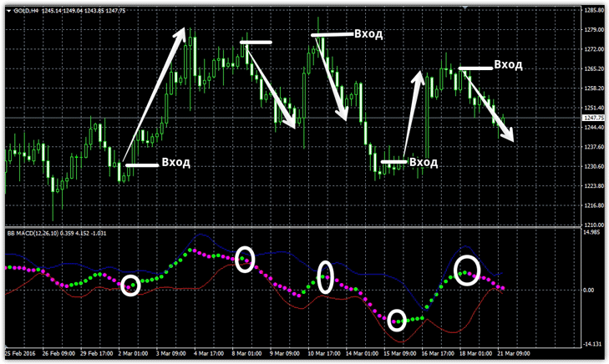Screen dimensions: 609x364
Task: Click the GOLD,H4 symbol label
Action: coord(26,11)
